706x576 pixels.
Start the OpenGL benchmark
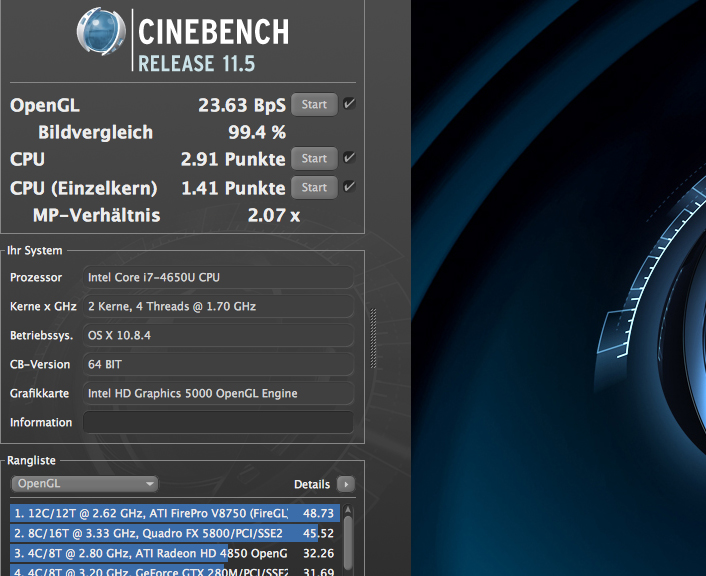[314, 104]
